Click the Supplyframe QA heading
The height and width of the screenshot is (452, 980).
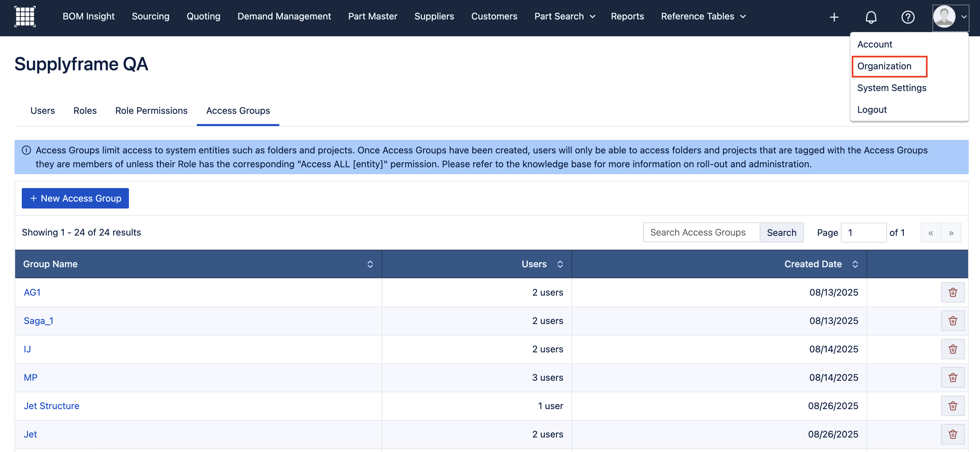coord(81,64)
